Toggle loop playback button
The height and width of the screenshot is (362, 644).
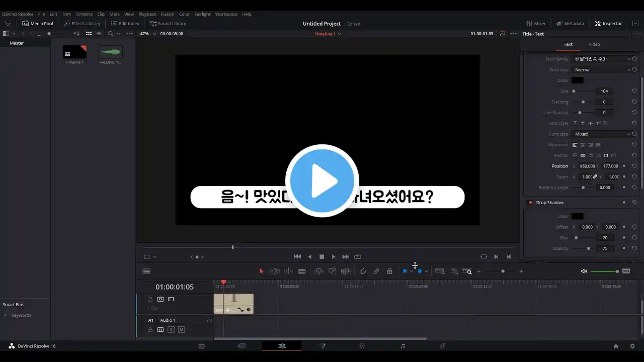[x=358, y=256]
